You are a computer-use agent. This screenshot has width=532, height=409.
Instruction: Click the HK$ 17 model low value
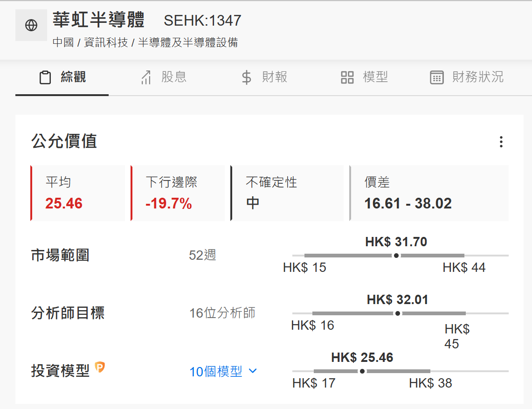pos(314,383)
